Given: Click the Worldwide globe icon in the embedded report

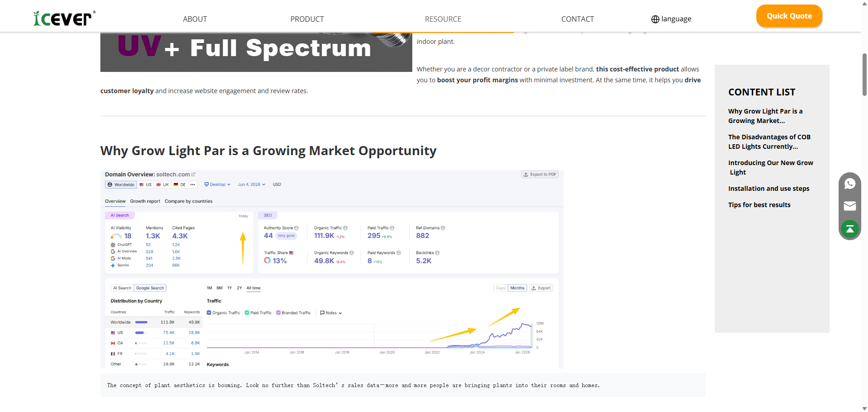Looking at the screenshot, I should click(x=110, y=185).
